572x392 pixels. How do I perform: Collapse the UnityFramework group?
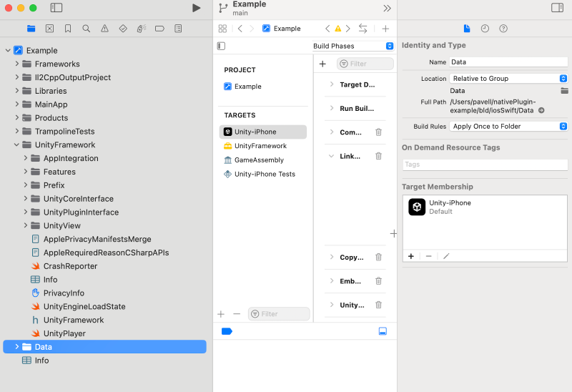[16, 145]
